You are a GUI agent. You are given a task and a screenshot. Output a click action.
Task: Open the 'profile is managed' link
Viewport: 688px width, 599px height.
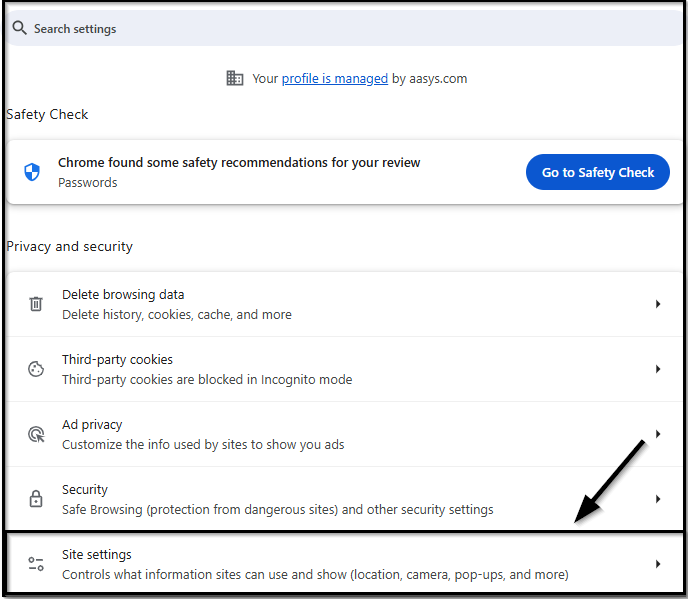(x=334, y=78)
